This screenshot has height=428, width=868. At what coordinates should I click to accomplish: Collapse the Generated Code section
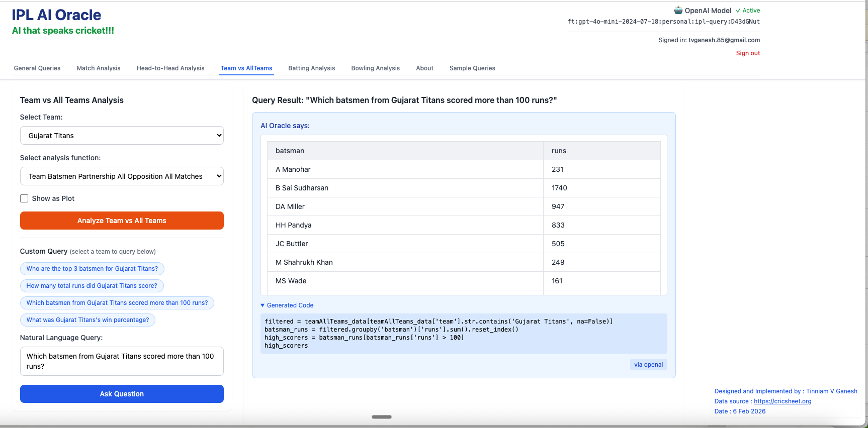pos(287,305)
